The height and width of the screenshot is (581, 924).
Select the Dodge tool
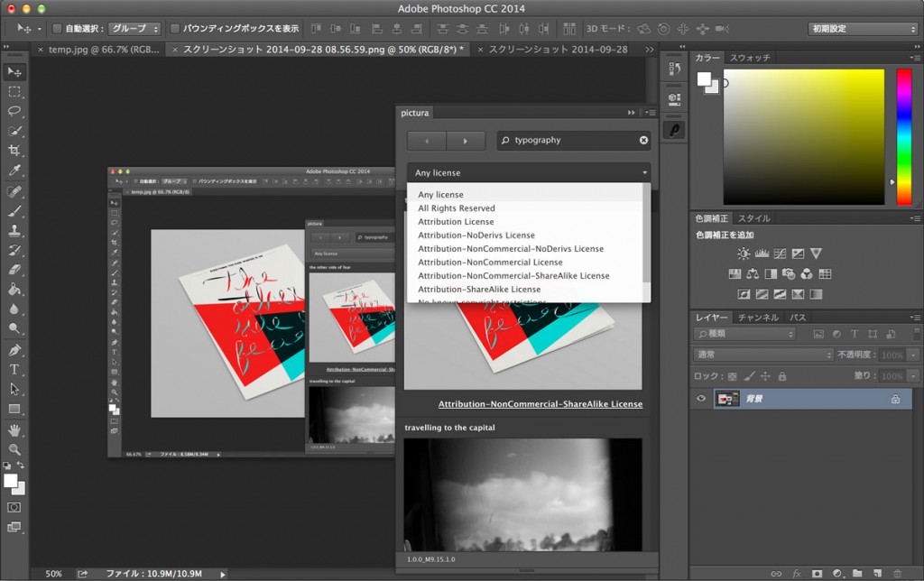coord(14,328)
